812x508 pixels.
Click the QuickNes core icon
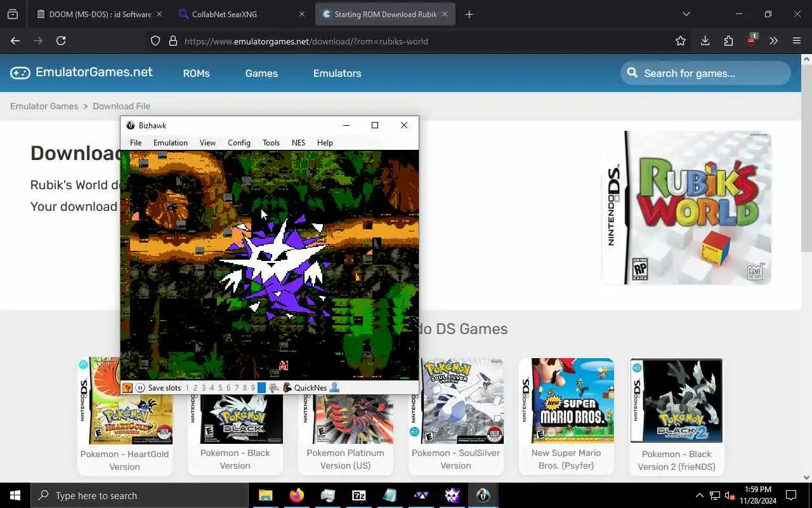coord(287,388)
